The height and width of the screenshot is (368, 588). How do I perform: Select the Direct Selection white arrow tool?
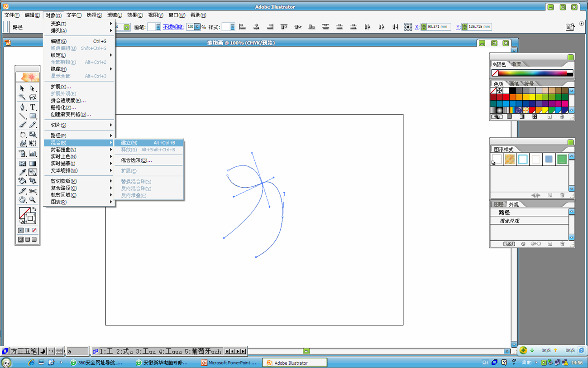click(x=33, y=88)
